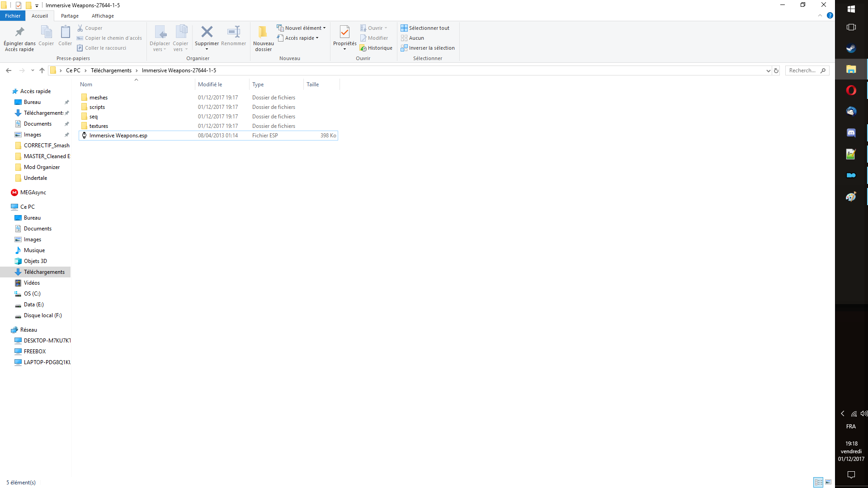Screen dimensions: 868x488
Task: Click the Modifier ribbon button
Action: tap(374, 38)
